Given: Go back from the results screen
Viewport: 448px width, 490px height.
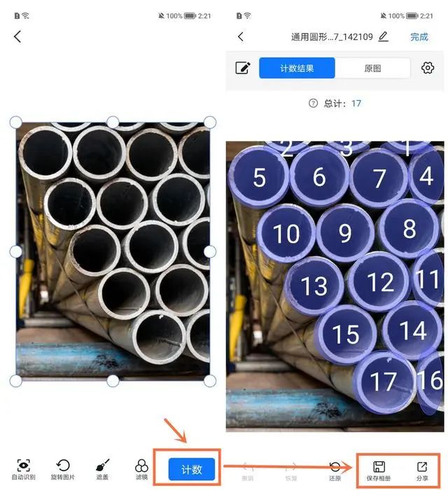Looking at the screenshot, I should (241, 37).
